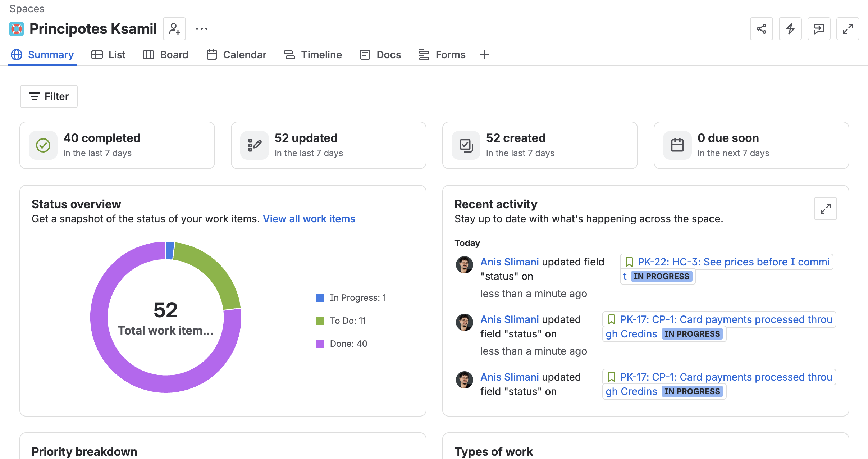Click the blue In Progress legend swatch
This screenshot has height=459, width=868.
(x=320, y=298)
